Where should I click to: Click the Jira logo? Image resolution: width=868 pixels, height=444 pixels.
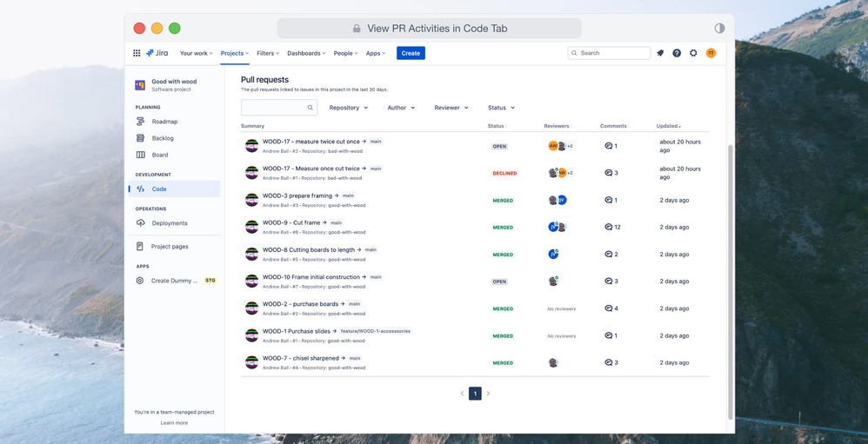pyautogui.click(x=157, y=53)
